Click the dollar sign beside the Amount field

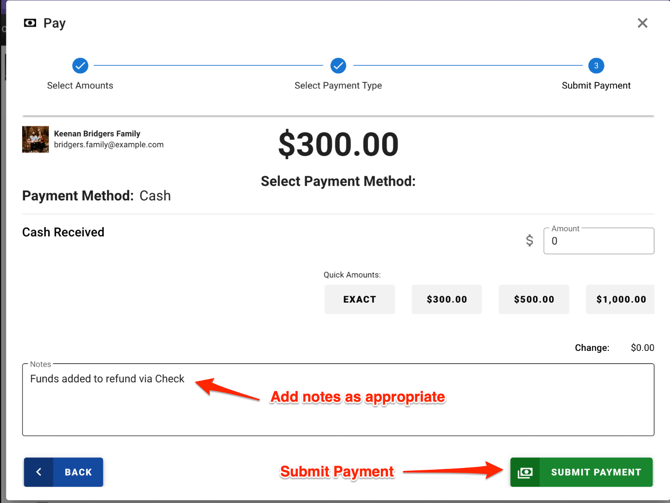(529, 241)
